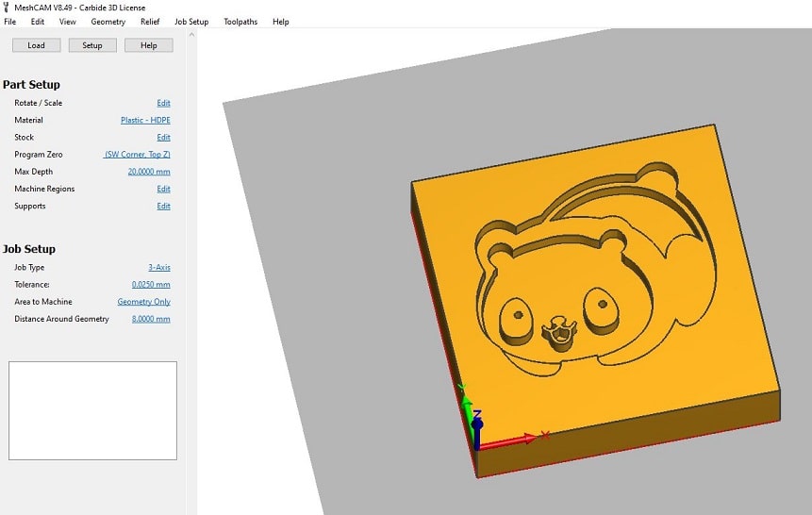Viewport: 812px width, 515px height.
Task: Open the Relief menu
Action: (x=150, y=22)
